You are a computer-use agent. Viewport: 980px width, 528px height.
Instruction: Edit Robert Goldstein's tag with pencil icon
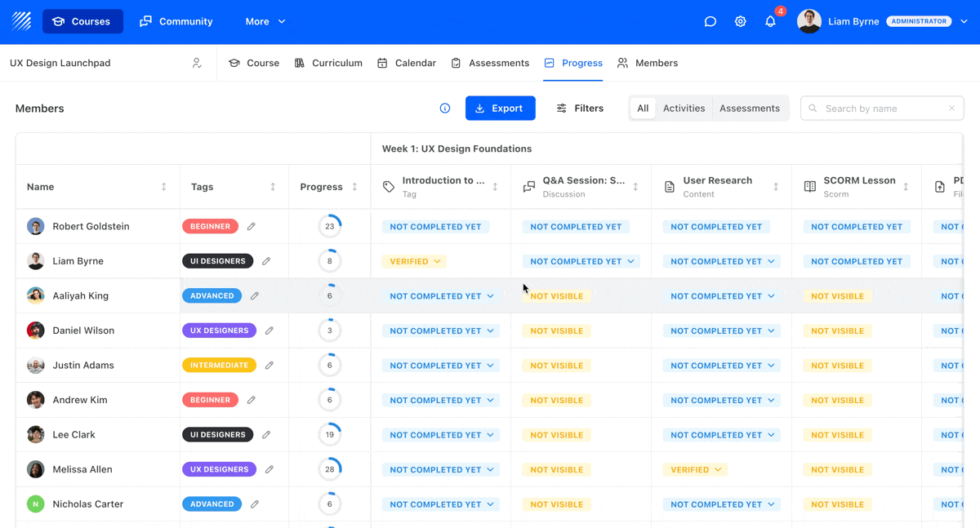(252, 227)
